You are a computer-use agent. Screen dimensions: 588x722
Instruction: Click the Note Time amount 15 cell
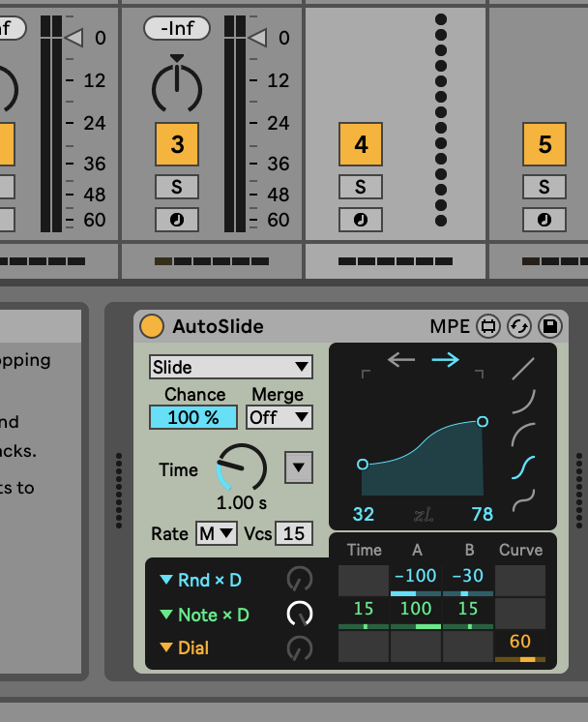point(364,614)
